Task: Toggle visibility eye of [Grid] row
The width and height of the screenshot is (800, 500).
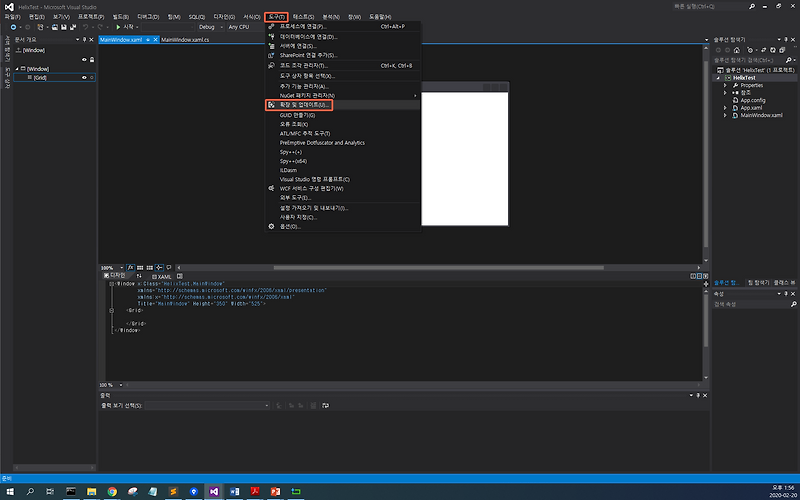Action: [x=84, y=78]
